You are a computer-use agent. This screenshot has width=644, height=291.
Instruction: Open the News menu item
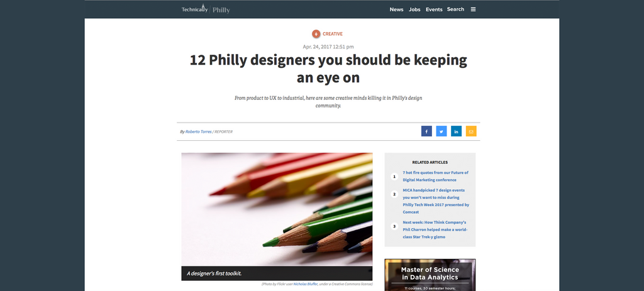click(x=396, y=9)
